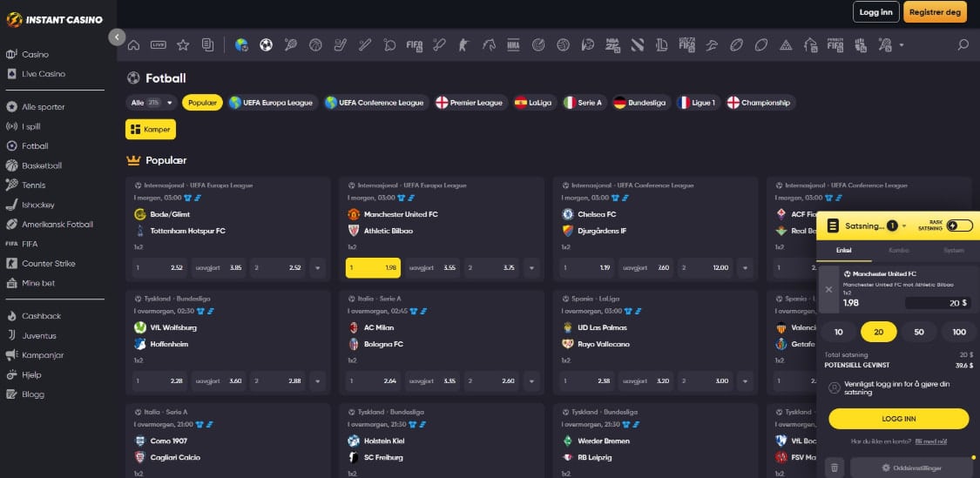Toggle the LaLiga filter chip
Screen dimensions: 980x478
(533, 103)
